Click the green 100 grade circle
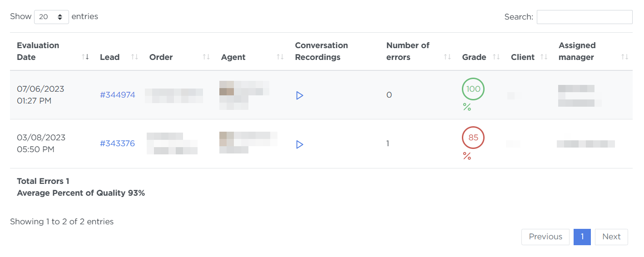Screen dimensions: 644x257 pyautogui.click(x=473, y=89)
